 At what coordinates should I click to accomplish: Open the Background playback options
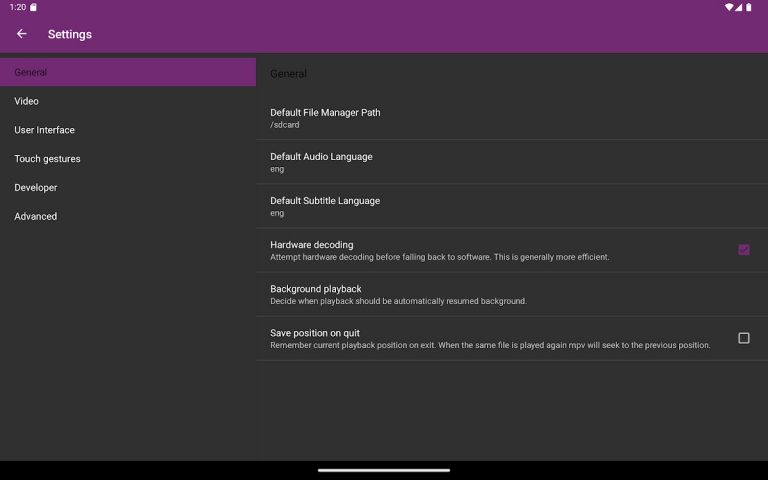[x=512, y=294]
